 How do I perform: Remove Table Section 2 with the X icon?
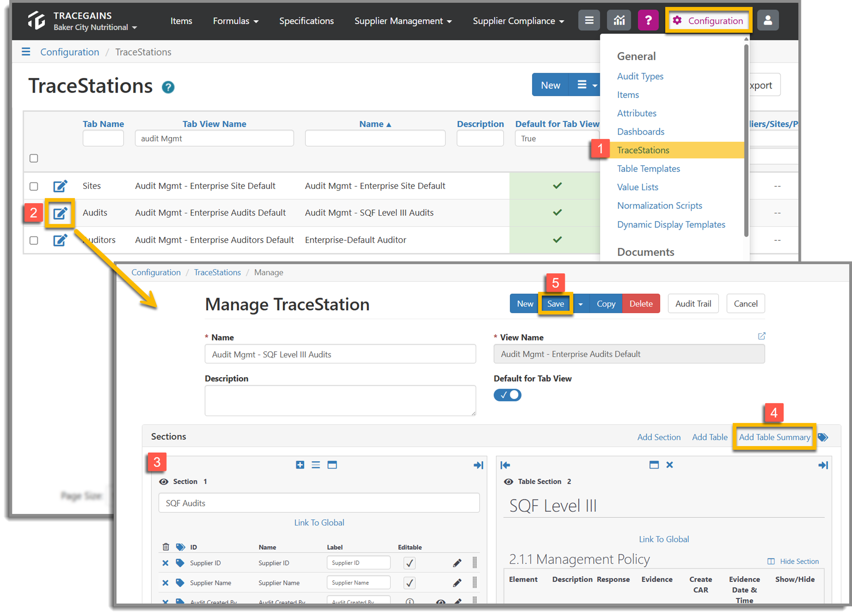point(670,465)
